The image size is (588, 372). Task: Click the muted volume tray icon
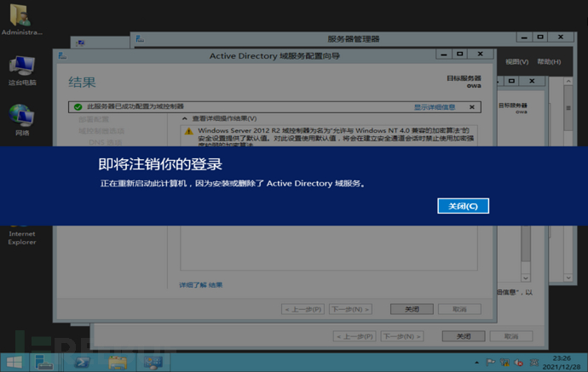point(519,363)
